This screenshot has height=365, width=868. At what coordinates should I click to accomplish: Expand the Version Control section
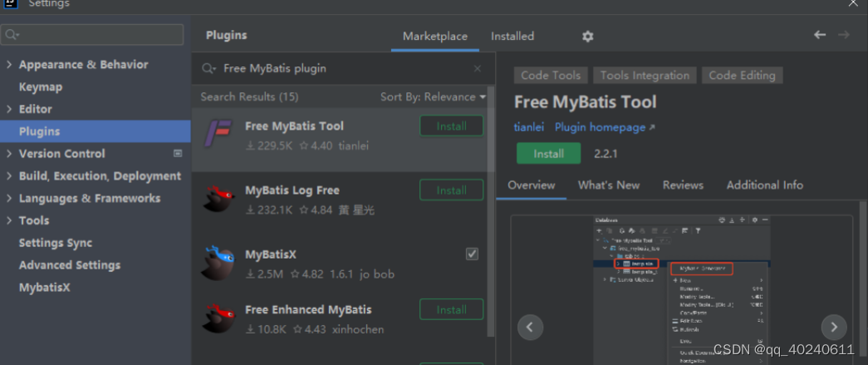click(9, 154)
